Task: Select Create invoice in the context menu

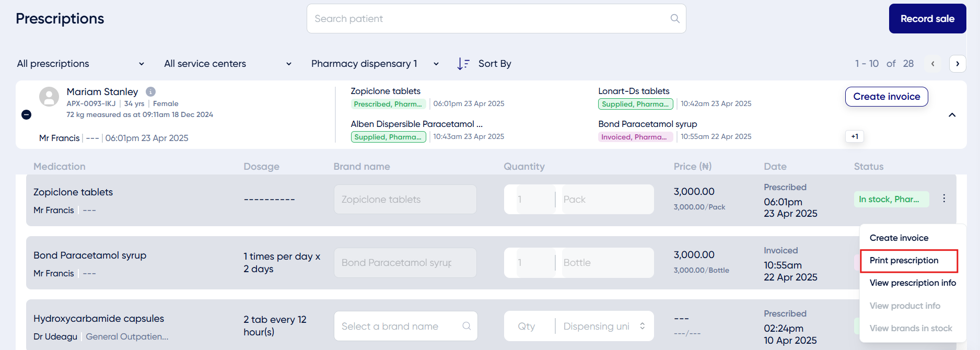Action: 899,238
